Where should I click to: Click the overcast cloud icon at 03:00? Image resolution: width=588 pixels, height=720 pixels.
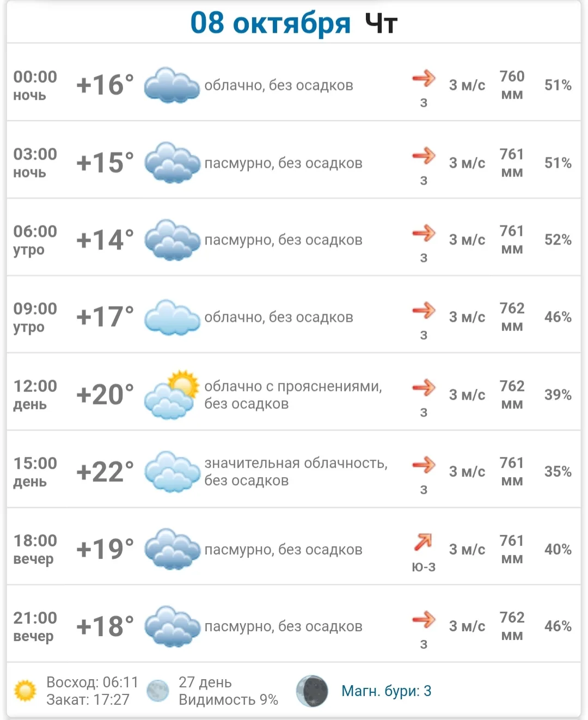click(x=172, y=162)
